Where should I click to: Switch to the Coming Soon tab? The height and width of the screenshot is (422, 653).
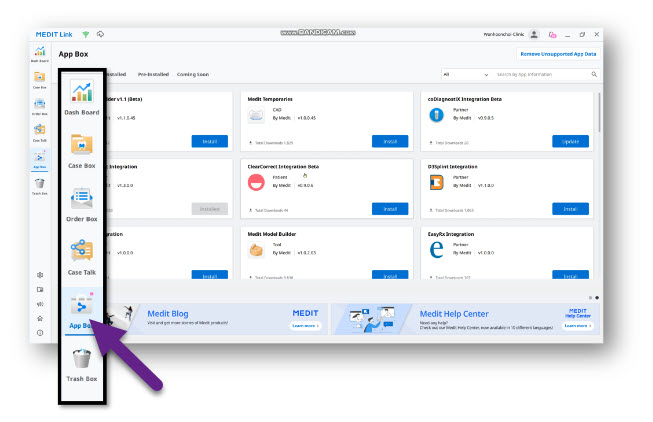tap(193, 74)
